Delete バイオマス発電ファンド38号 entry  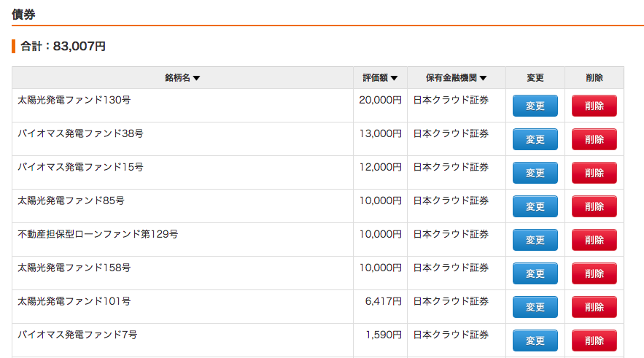click(x=594, y=139)
